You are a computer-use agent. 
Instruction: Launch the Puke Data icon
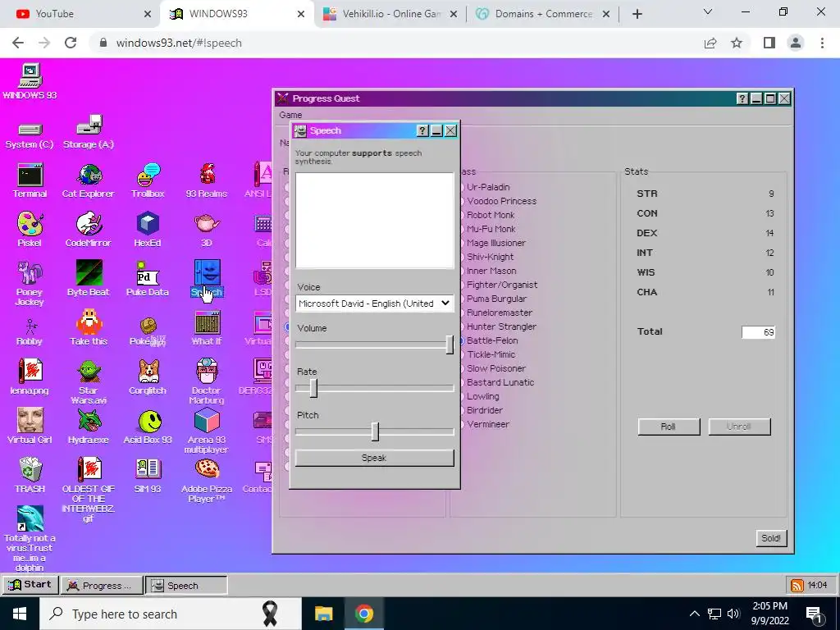pos(148,279)
